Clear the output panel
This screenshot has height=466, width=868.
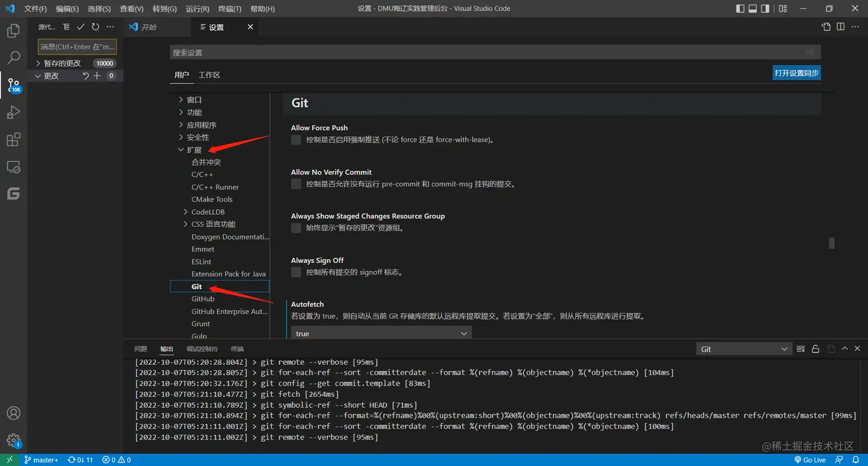point(801,349)
